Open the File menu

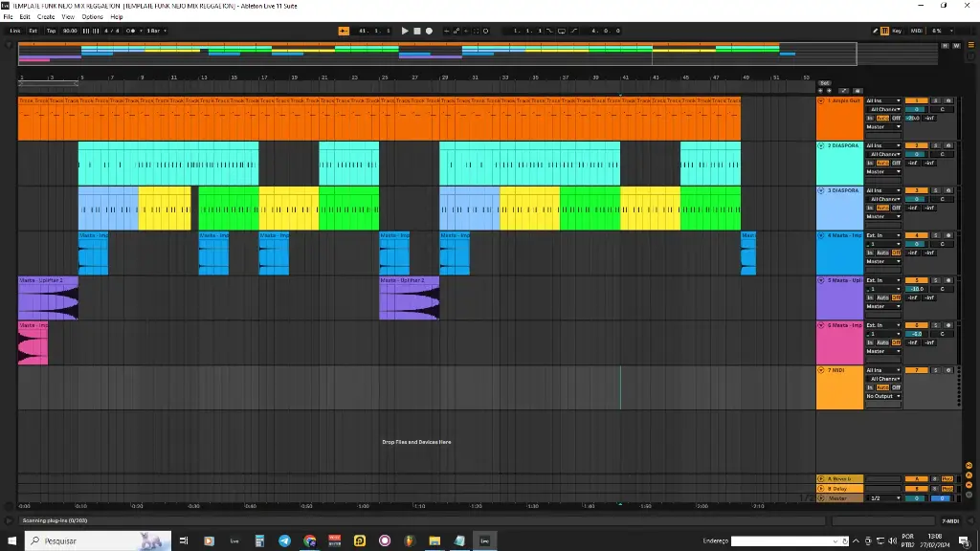pyautogui.click(x=8, y=17)
